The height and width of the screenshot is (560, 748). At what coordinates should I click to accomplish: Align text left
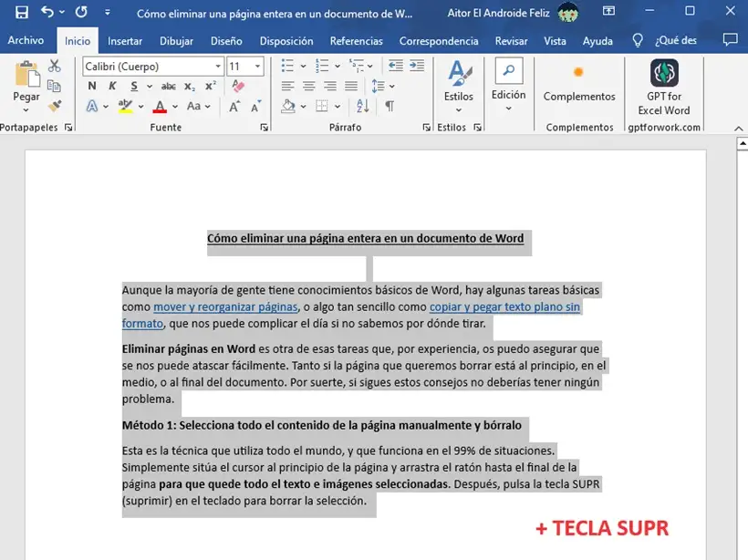(287, 86)
